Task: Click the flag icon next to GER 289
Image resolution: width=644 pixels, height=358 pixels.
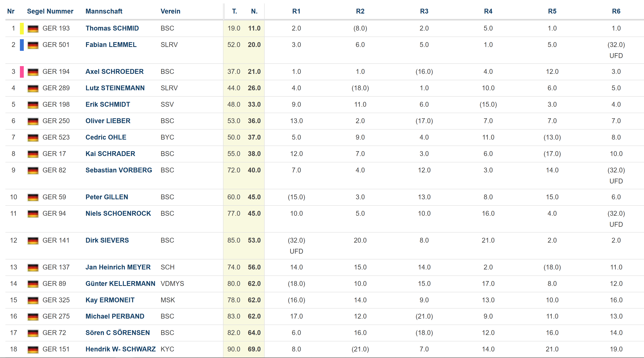Action: (33, 88)
